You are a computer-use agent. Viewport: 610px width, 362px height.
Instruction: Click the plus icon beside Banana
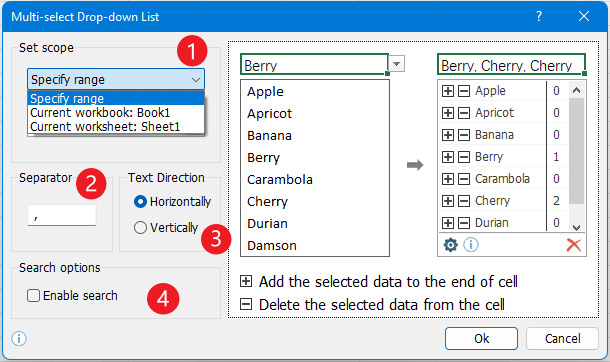pyautogui.click(x=448, y=135)
